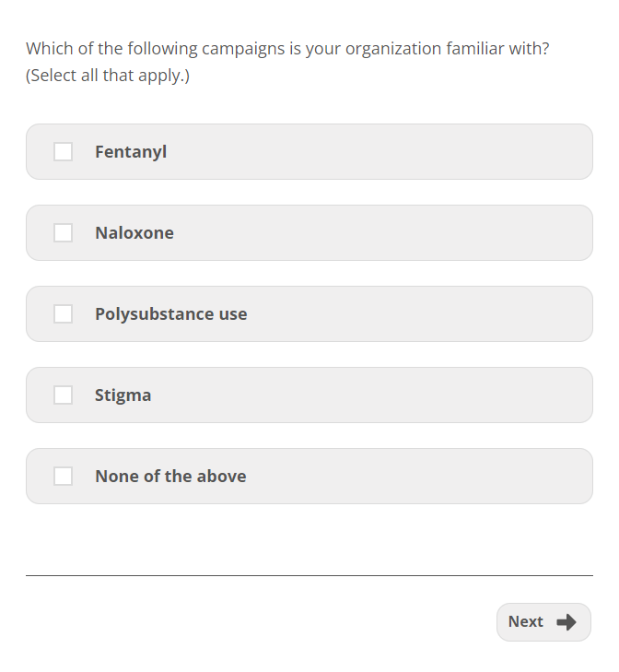Viewport: 619px width, 672px height.
Task: Click the None of the above label
Action: pos(170,477)
